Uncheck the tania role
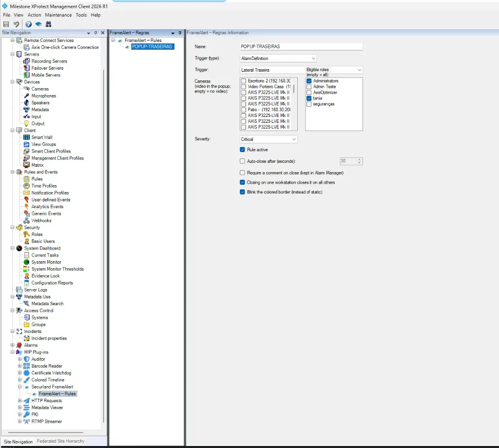This screenshot has width=499, height=448. [309, 98]
